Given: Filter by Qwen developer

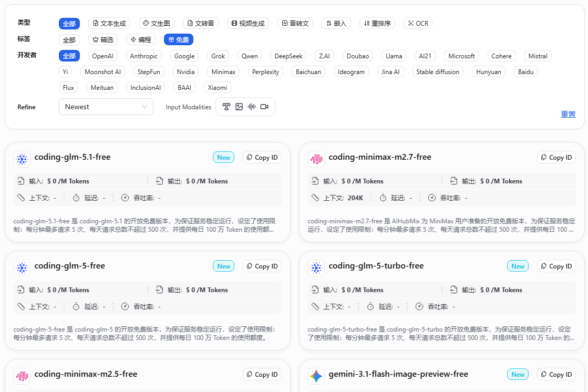Looking at the screenshot, I should click(x=250, y=56).
